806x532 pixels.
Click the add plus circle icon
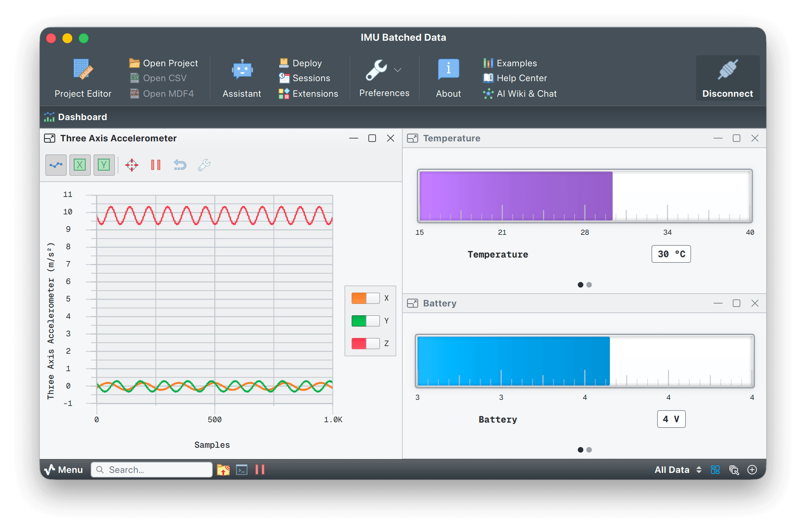(x=752, y=470)
